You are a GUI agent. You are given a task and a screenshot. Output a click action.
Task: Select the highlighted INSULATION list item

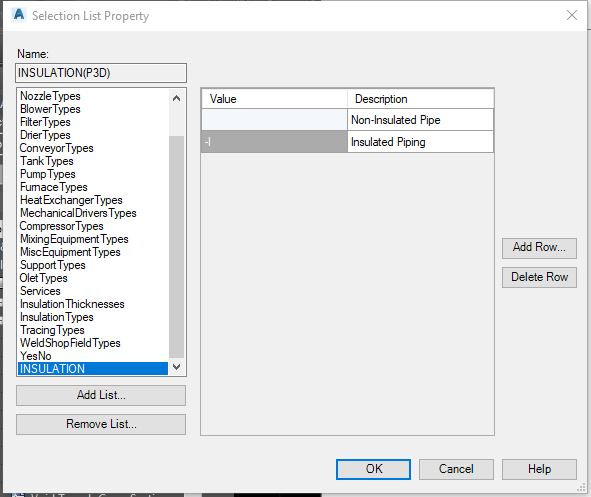[x=93, y=369]
